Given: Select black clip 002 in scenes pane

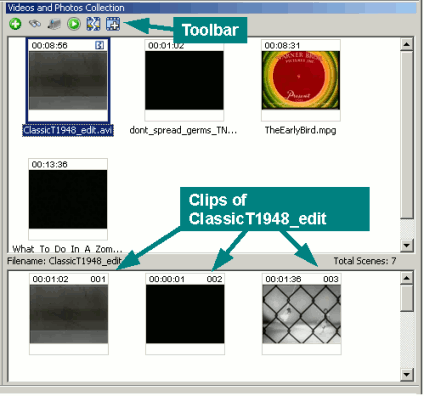Looking at the screenshot, I should point(185,314).
